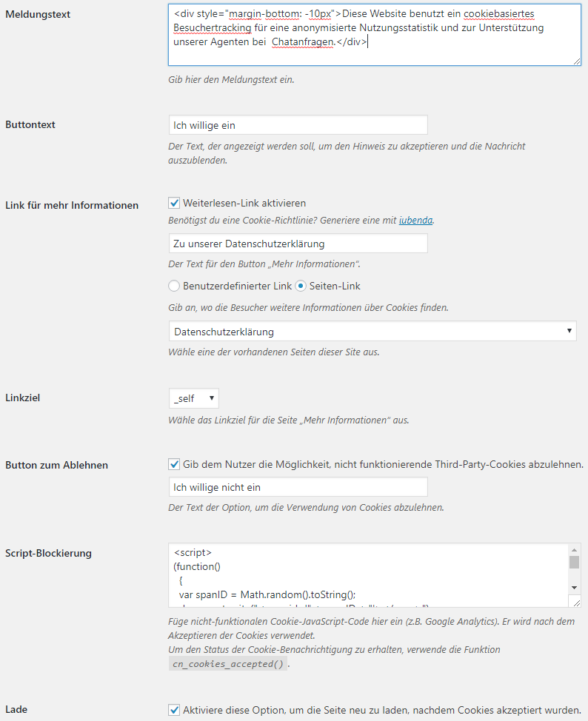Click the cn_cookies_accepted() code snippet
The height and width of the screenshot is (721, 588).
coord(228,664)
